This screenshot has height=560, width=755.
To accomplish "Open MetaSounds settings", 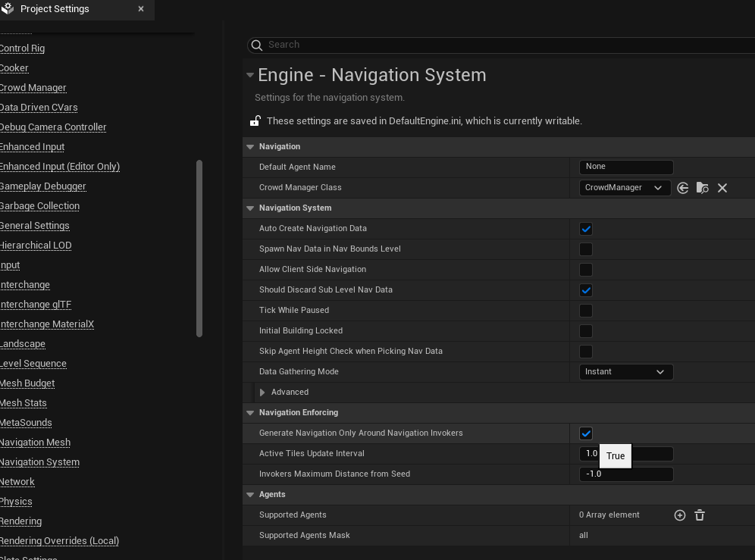I will 26,424.
